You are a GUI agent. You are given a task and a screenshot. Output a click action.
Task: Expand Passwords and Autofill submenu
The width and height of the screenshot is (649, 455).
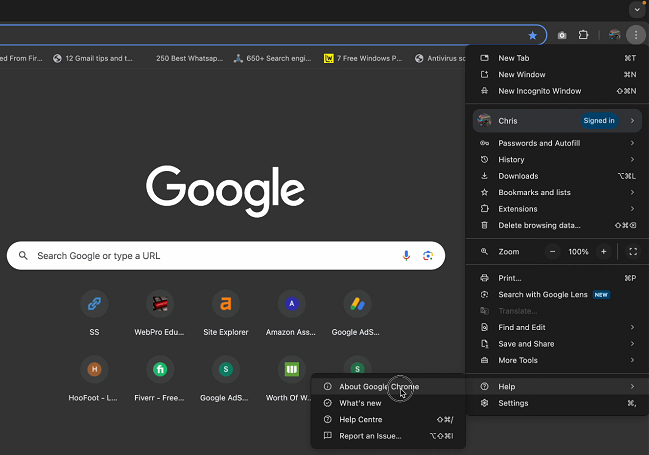pyautogui.click(x=557, y=143)
